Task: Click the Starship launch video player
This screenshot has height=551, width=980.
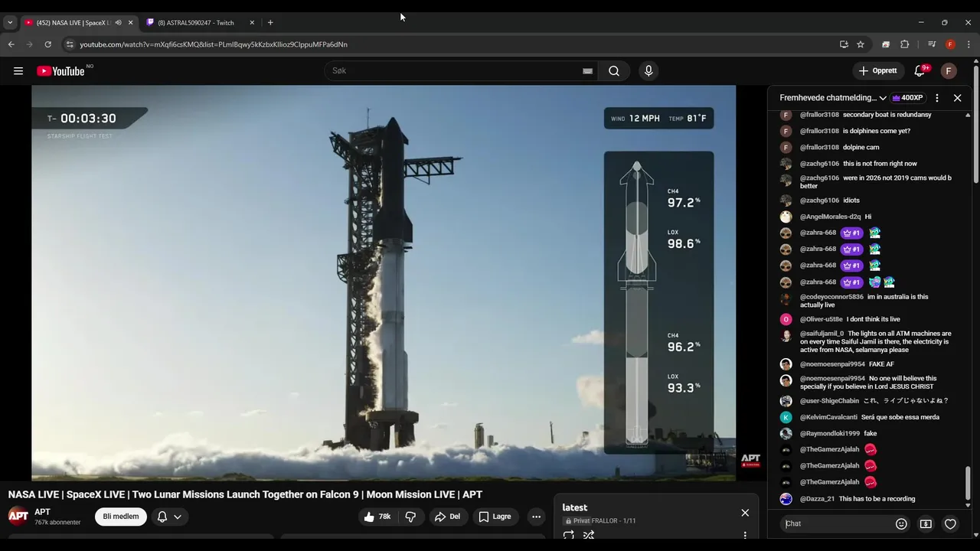Action: tap(384, 283)
